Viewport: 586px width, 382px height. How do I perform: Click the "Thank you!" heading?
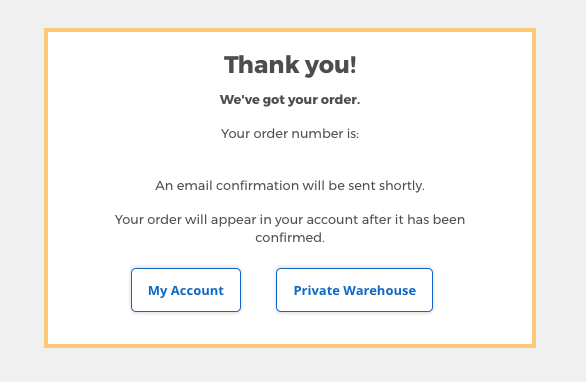(x=290, y=65)
